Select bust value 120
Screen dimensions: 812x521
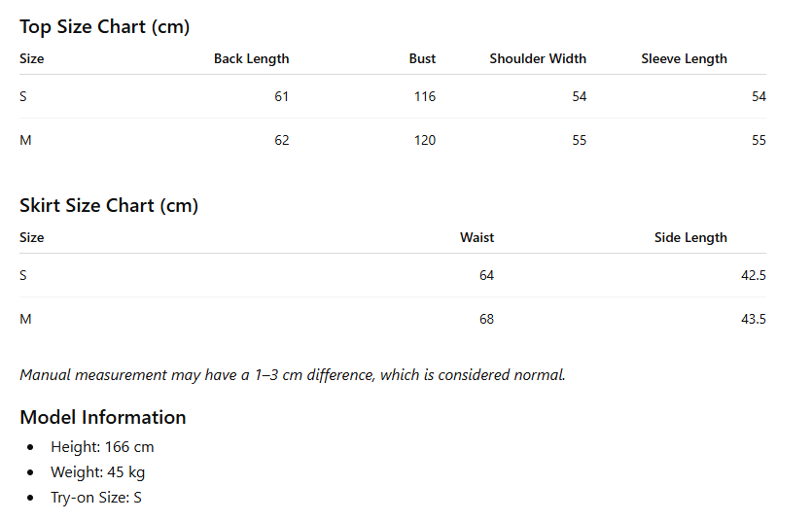[425, 141]
